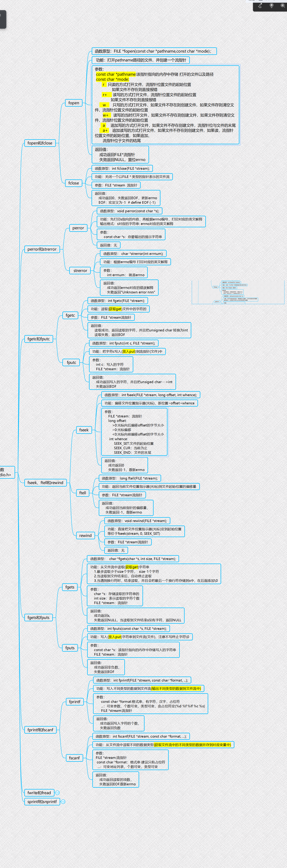287x868 pixels.
Task: Click 'int fclose(FILE *stream);' prototype node
Action: 122,169
